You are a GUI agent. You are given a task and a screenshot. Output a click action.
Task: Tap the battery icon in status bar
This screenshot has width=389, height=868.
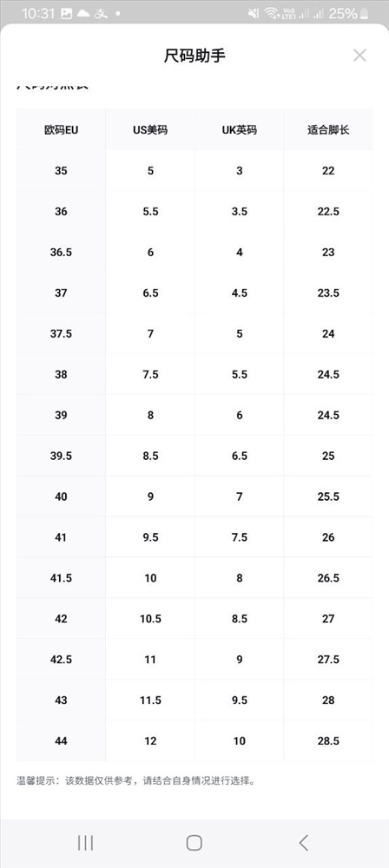(364, 14)
